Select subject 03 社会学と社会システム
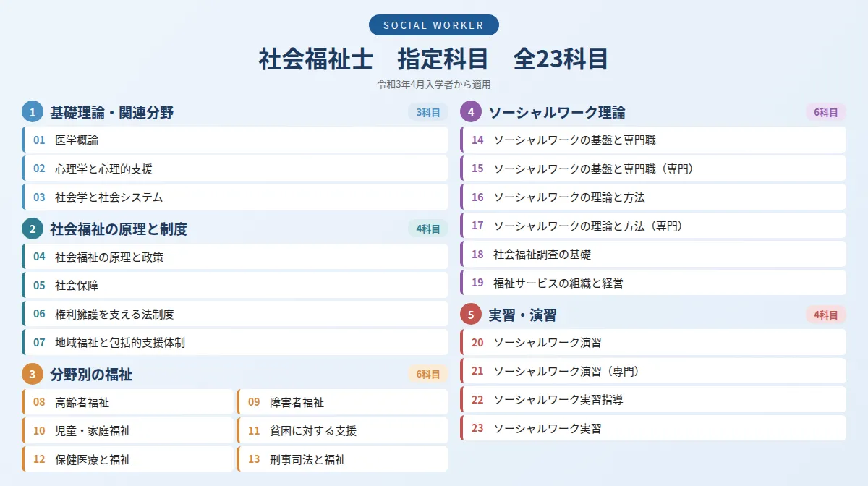The height and width of the screenshot is (486, 868). (x=235, y=197)
